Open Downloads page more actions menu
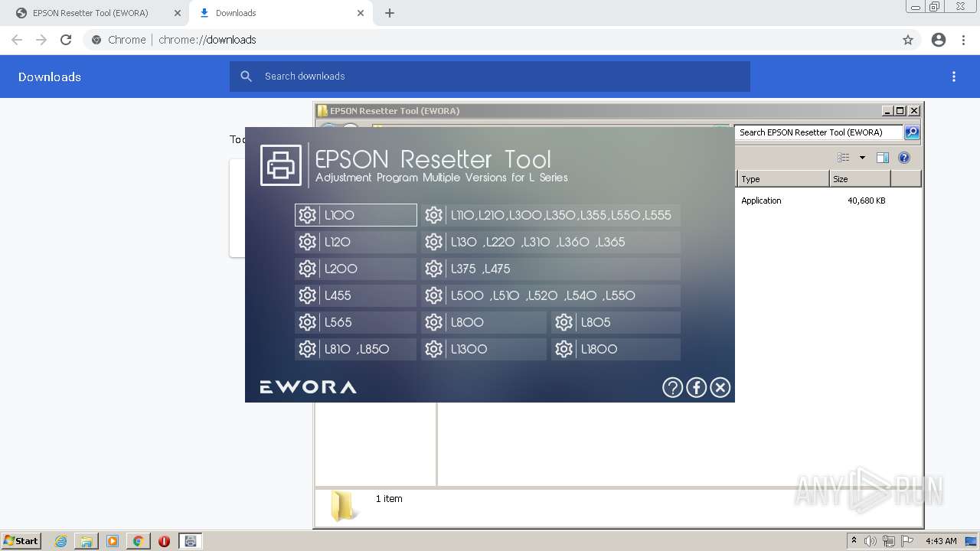The height and width of the screenshot is (551, 980). [x=954, y=77]
